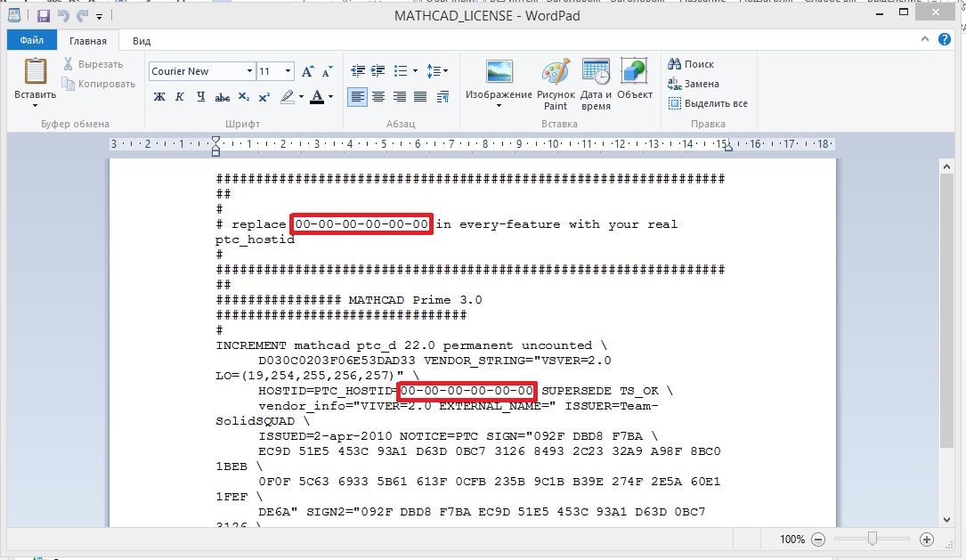Switch to the Вид ribbon tab
The image size is (966, 560).
pos(142,41)
